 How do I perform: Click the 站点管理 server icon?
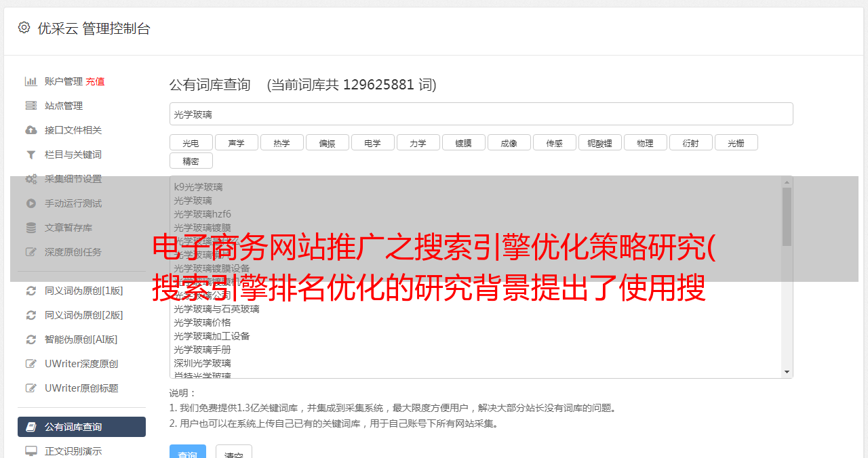[x=31, y=106]
